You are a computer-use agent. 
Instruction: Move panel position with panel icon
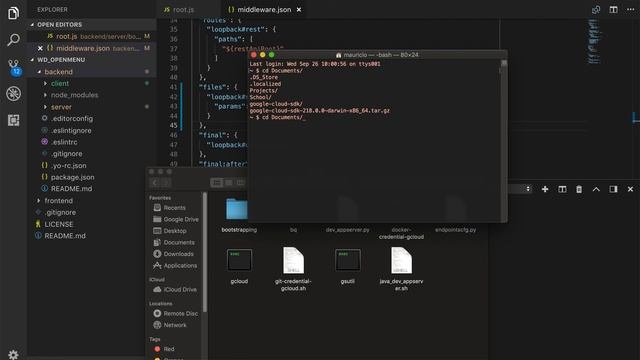613,189
